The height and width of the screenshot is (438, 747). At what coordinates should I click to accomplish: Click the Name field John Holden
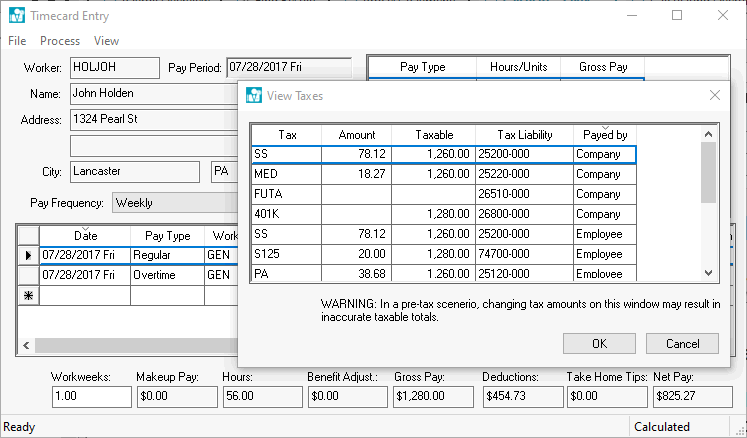click(x=150, y=94)
